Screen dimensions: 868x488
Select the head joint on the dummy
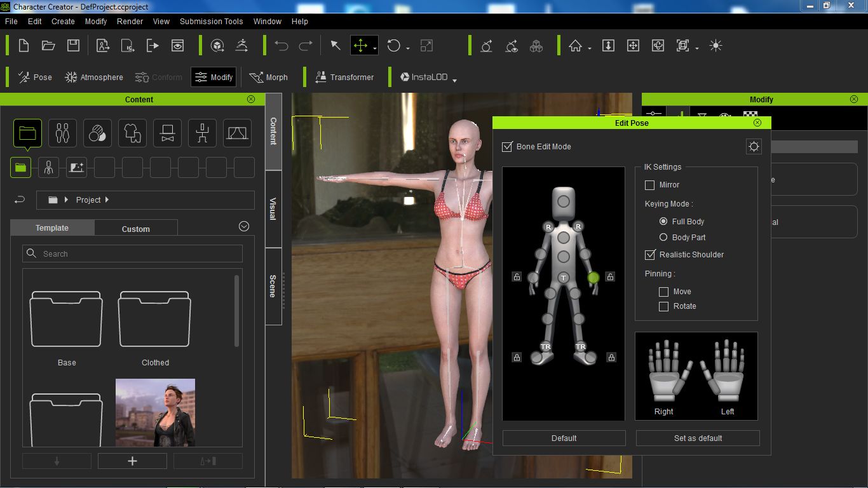pos(564,201)
